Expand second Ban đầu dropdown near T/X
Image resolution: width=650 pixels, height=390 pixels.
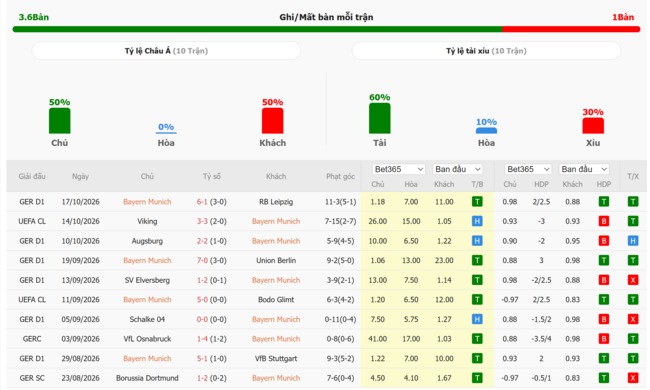[584, 169]
